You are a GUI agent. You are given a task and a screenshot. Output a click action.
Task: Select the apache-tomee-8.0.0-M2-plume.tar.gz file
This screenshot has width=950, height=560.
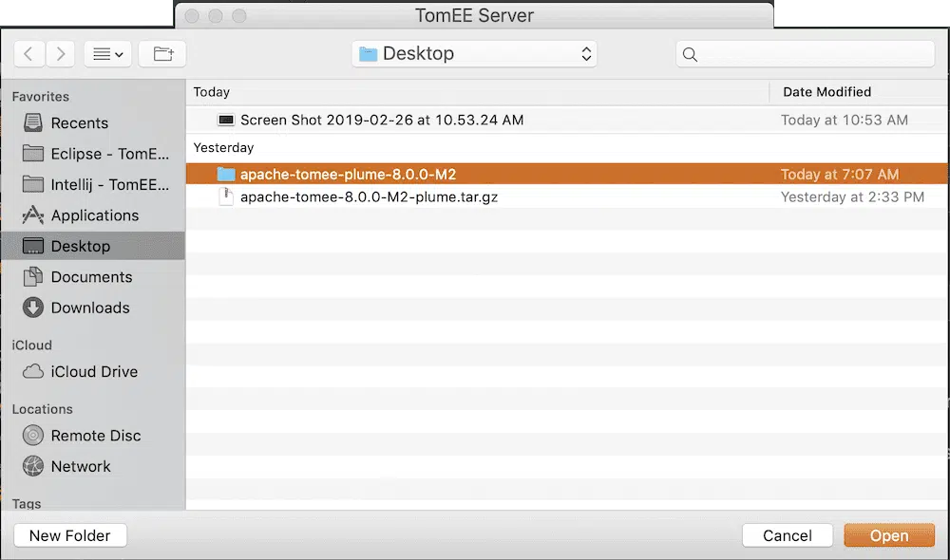[369, 197]
